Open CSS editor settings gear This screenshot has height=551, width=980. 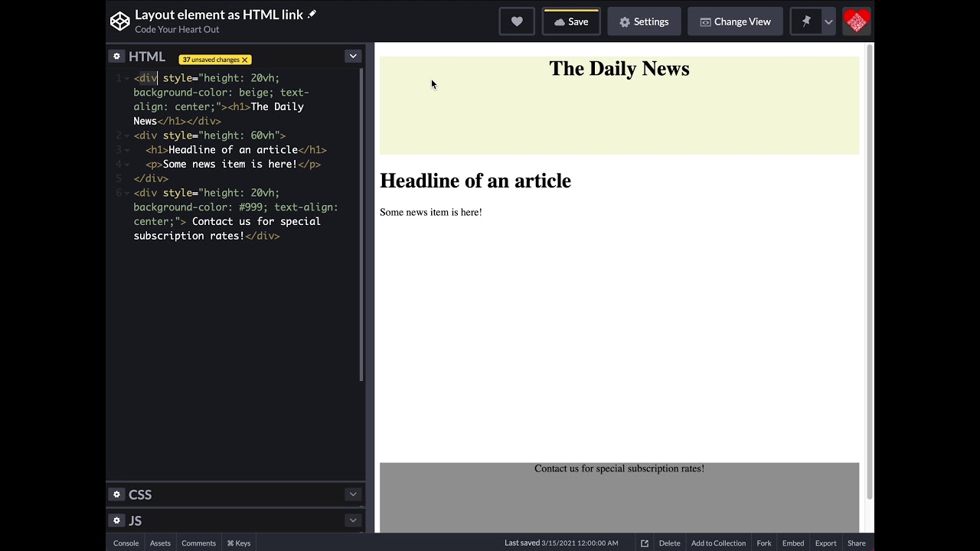click(x=116, y=494)
